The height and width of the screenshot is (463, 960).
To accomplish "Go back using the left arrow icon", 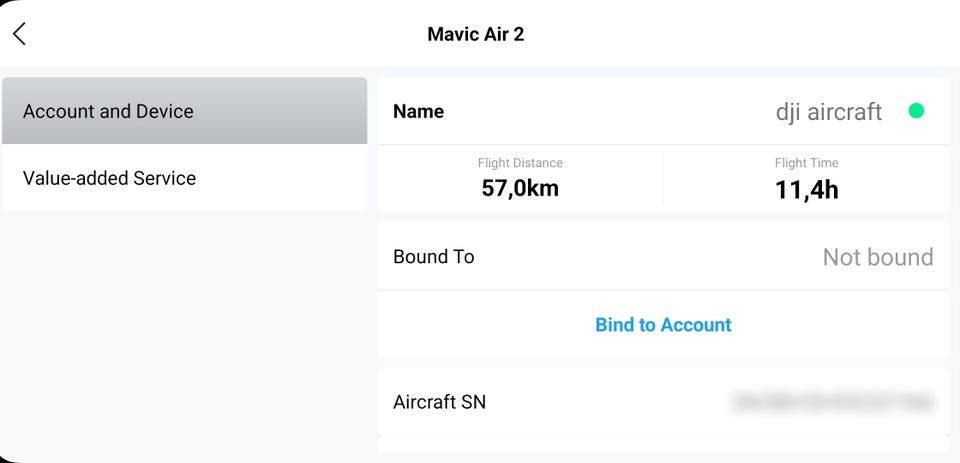I will coord(19,34).
